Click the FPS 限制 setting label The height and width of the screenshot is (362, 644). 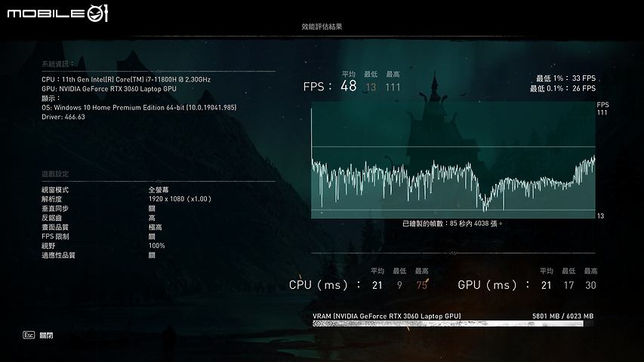tap(55, 236)
